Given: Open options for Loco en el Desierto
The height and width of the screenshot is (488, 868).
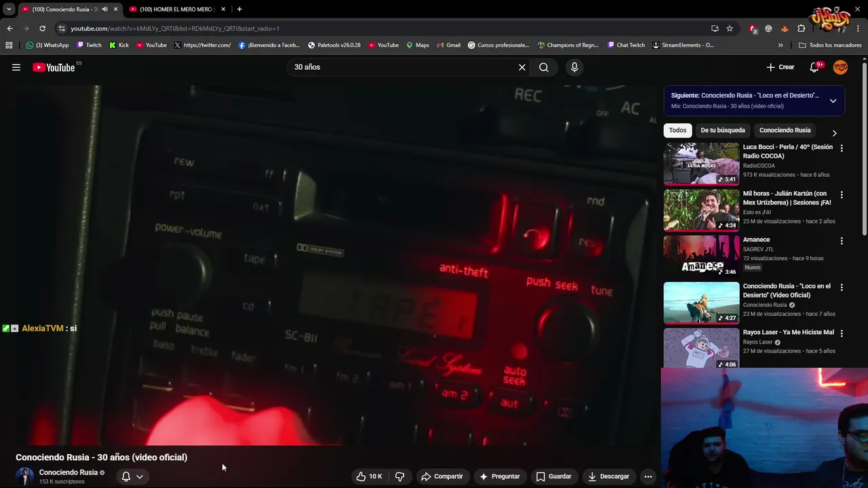Looking at the screenshot, I should [842, 287].
